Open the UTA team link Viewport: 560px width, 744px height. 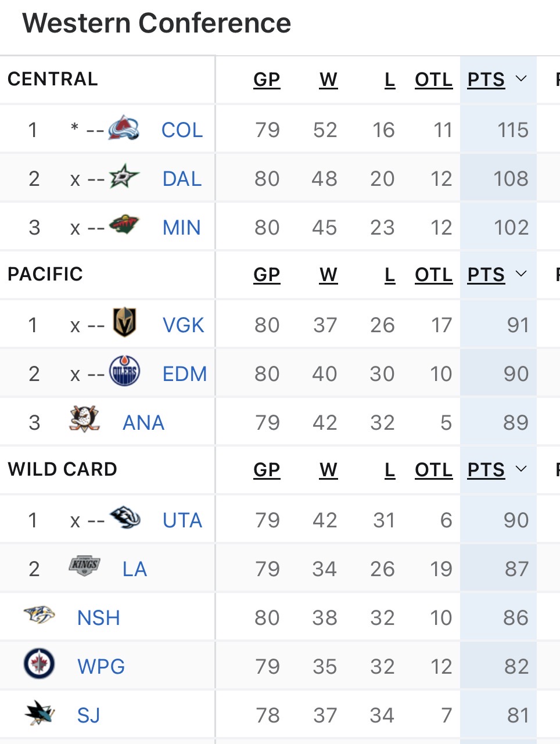tap(182, 520)
